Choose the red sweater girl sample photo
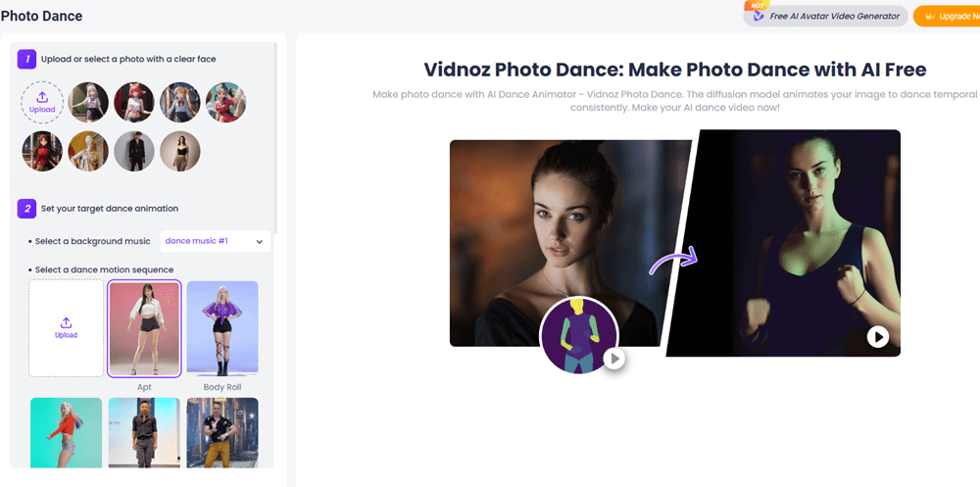This screenshot has width=980, height=487. click(x=42, y=151)
